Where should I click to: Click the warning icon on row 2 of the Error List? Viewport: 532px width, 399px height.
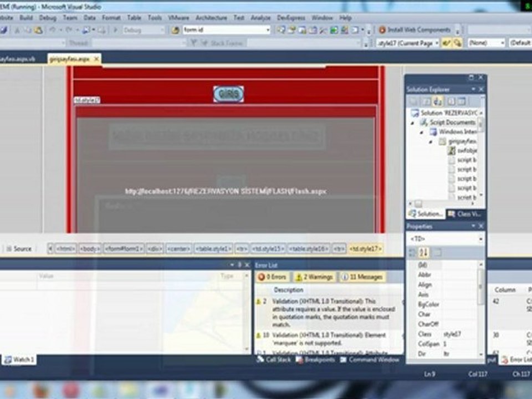[258, 301]
